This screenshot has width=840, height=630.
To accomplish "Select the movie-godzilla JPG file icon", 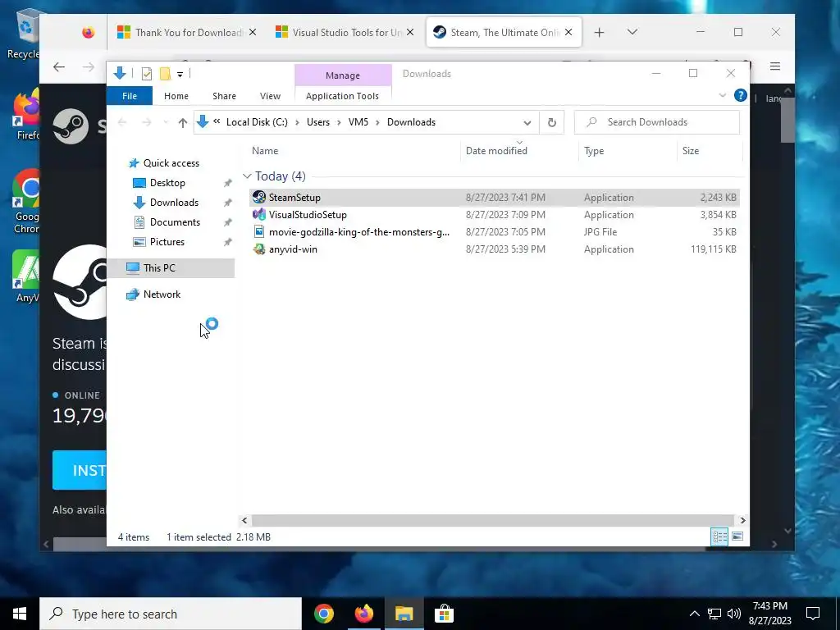I will click(x=259, y=231).
